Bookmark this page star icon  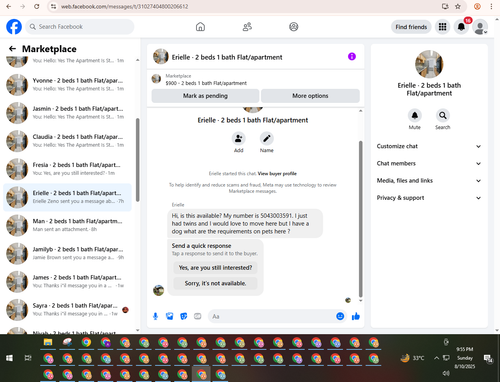pyautogui.click(x=458, y=6)
